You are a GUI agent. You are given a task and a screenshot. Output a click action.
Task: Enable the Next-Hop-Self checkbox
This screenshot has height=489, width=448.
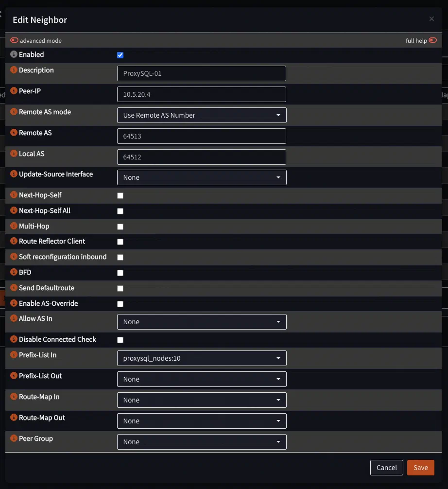point(121,195)
